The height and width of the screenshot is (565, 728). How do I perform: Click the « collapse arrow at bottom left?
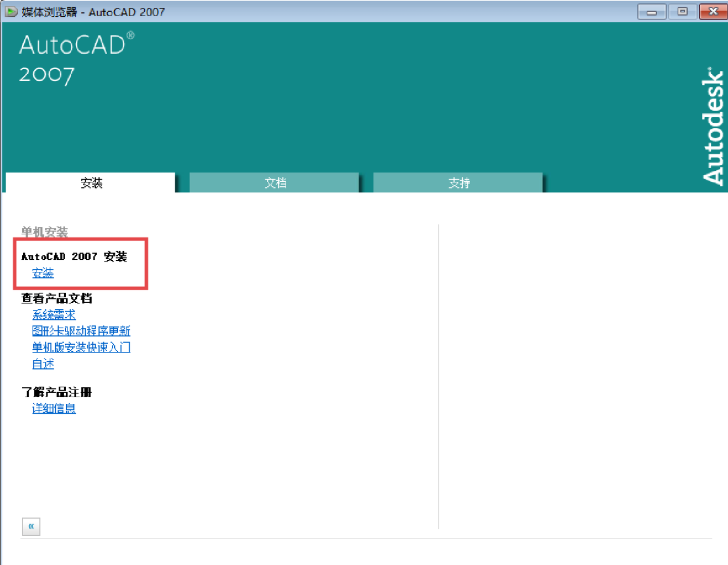(x=31, y=527)
